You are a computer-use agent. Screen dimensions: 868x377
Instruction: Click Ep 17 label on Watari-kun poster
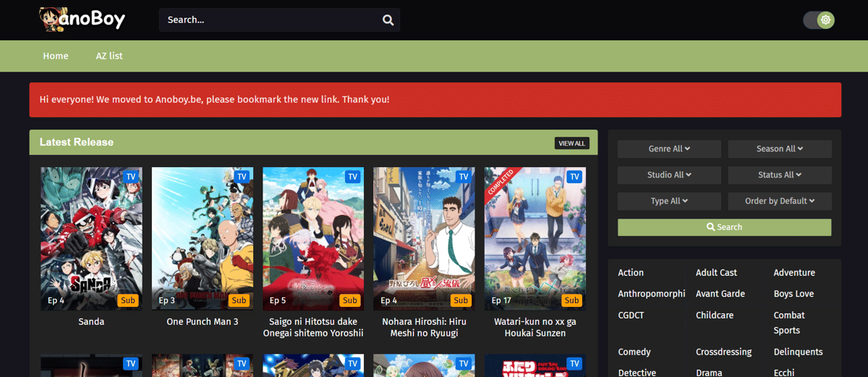pos(502,300)
